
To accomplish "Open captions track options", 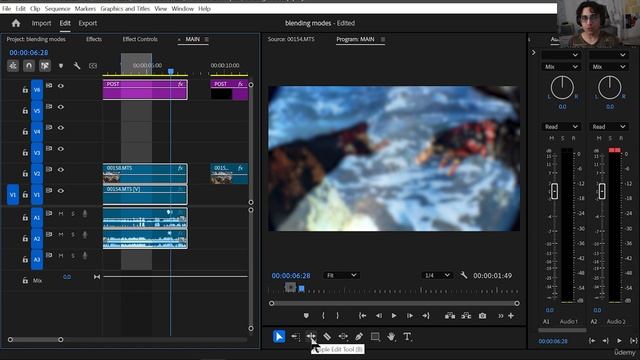I will (x=93, y=66).
